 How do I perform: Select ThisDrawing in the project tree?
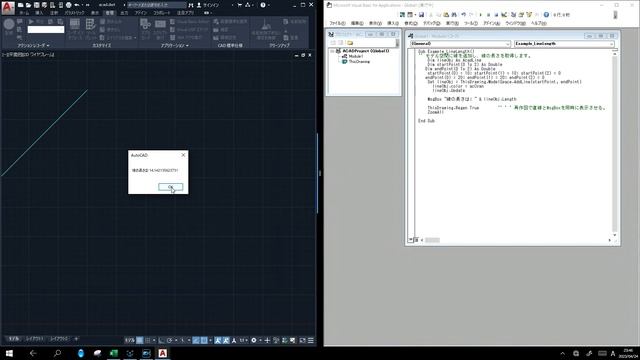point(359,62)
